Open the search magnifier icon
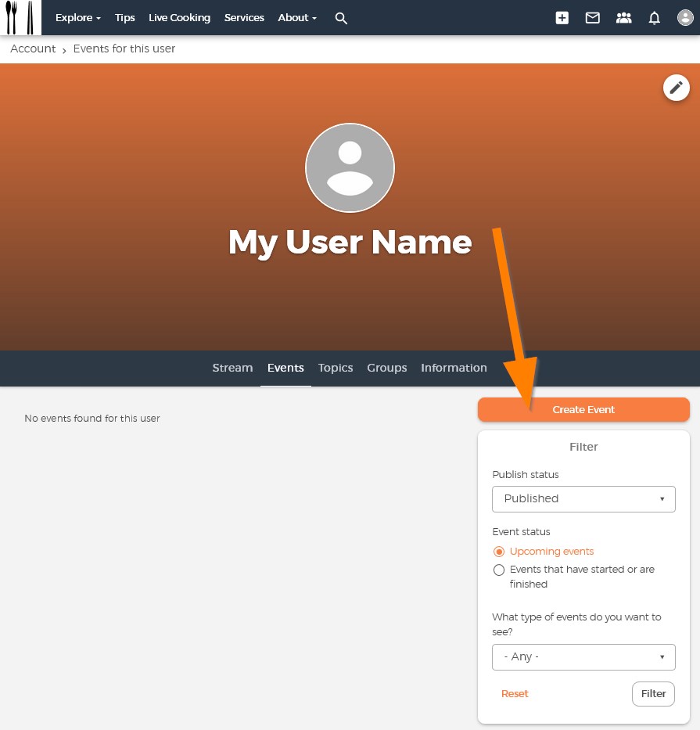 [341, 18]
